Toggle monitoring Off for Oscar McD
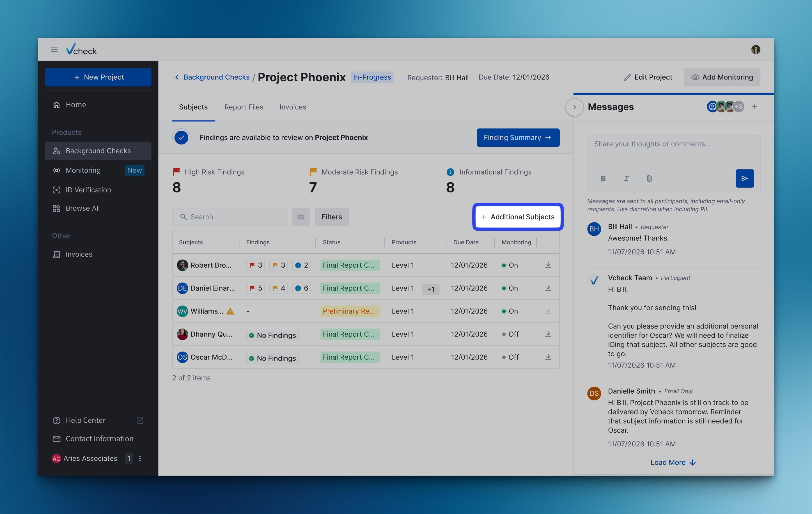The image size is (812, 514). (x=510, y=357)
